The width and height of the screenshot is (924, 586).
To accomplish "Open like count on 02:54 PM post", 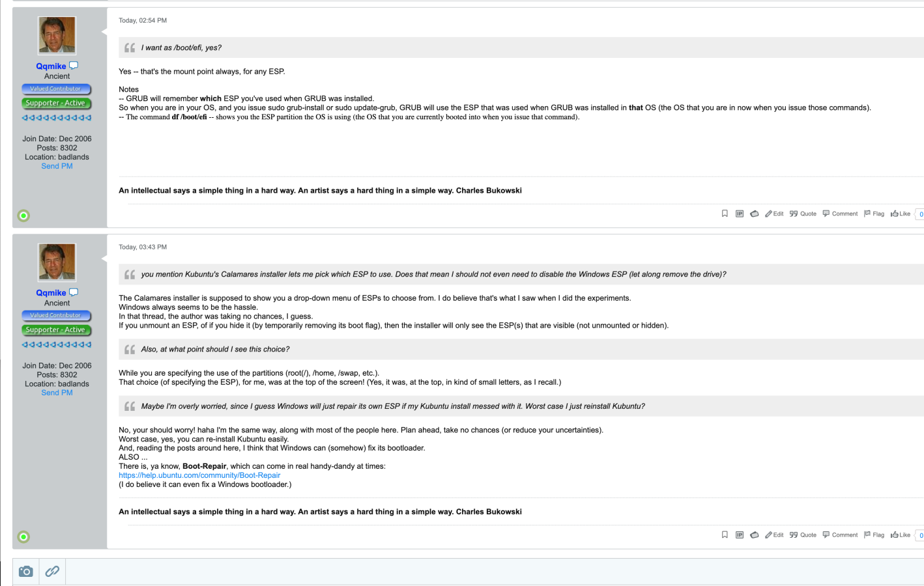I will (x=920, y=214).
